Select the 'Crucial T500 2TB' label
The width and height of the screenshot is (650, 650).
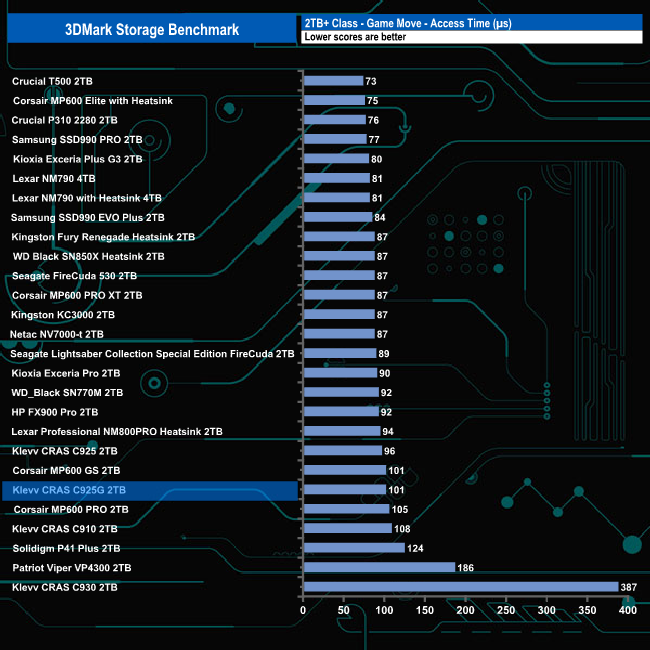52,81
